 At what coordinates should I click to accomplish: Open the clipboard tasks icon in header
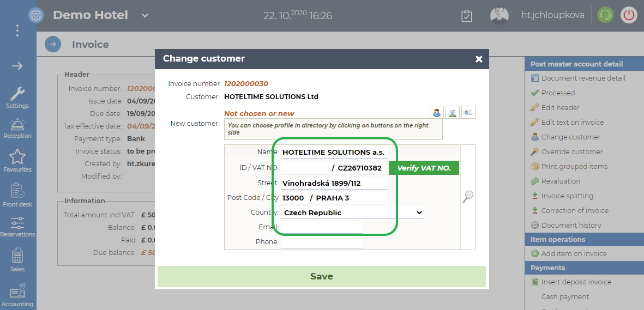click(x=467, y=16)
